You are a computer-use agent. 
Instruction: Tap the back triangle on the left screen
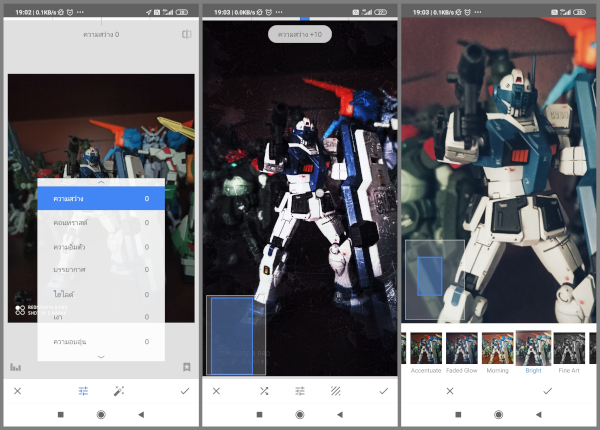pos(141,414)
